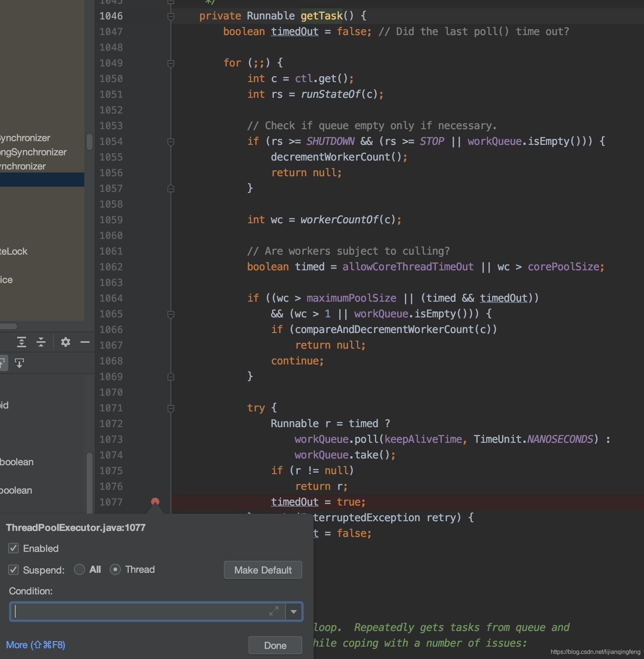Screen dimensions: 644x659
Task: Click decrementWorkerCount() on line 1055
Action: click(336, 157)
